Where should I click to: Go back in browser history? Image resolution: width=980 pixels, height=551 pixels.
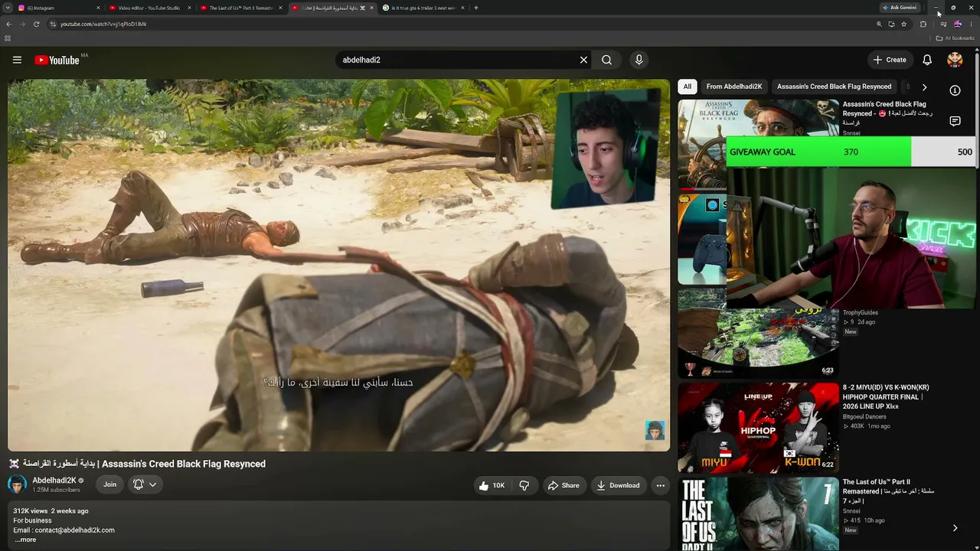click(x=9, y=24)
